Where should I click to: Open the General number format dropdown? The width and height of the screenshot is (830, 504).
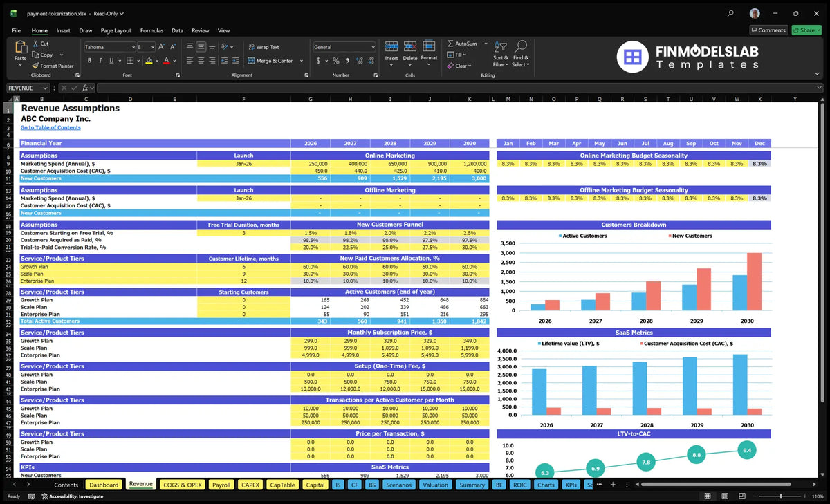[x=372, y=47]
